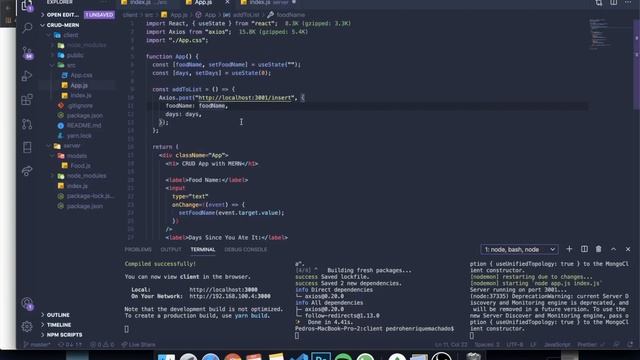This screenshot has width=640, height=360.
Task: Open the errors and warnings status indicator
Action: tap(103, 344)
